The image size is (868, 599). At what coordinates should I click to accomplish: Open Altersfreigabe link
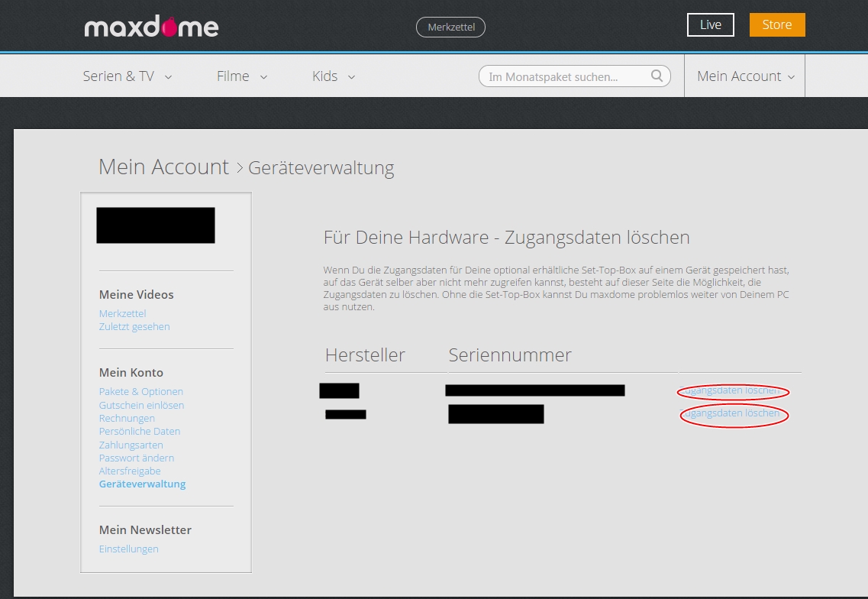click(x=130, y=471)
